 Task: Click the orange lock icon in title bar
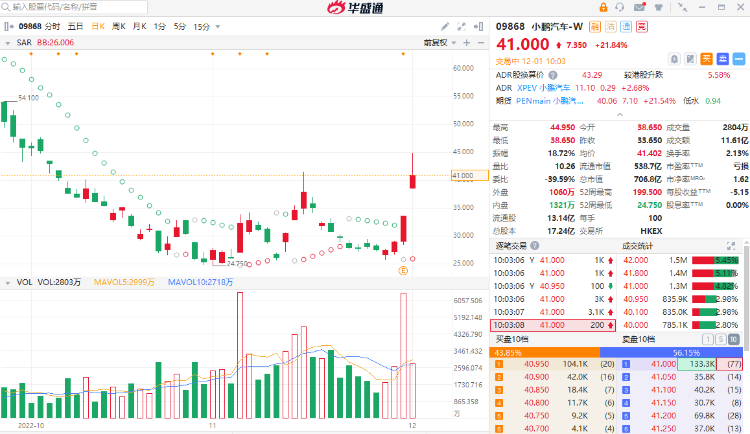[x=603, y=7]
